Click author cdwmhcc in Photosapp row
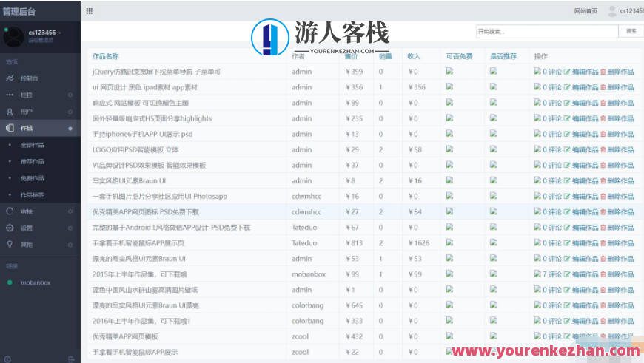Image resolution: width=644 pixels, height=363 pixels. click(x=306, y=197)
